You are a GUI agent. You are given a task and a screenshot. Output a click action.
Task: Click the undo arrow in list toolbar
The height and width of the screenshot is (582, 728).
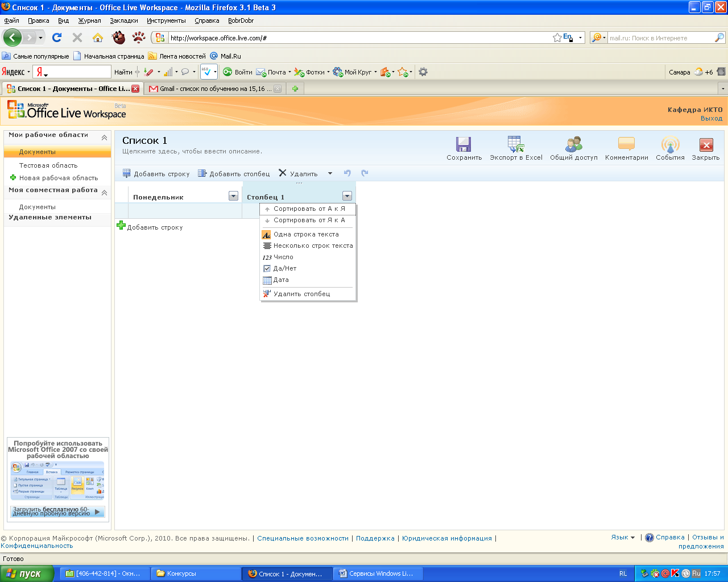click(x=348, y=173)
